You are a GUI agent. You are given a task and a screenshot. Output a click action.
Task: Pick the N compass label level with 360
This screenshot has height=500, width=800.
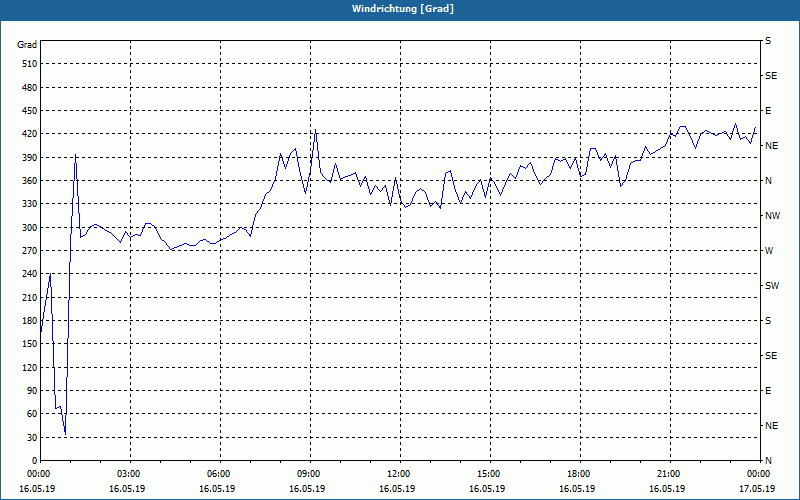pyautogui.click(x=769, y=181)
